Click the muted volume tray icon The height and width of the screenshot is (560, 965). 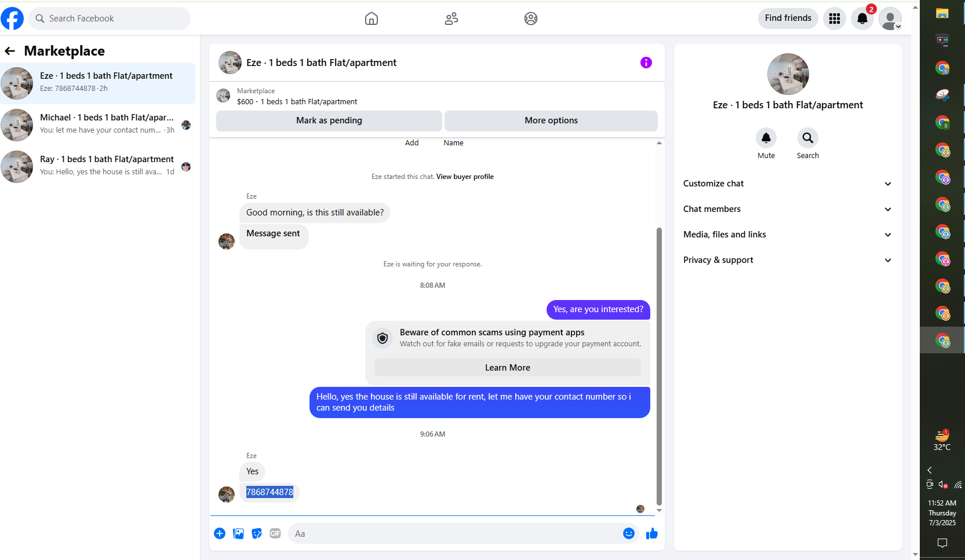[944, 485]
